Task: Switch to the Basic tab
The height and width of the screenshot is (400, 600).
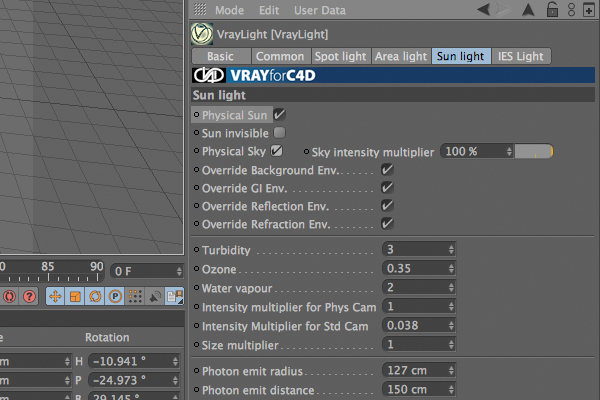Action: [x=221, y=56]
